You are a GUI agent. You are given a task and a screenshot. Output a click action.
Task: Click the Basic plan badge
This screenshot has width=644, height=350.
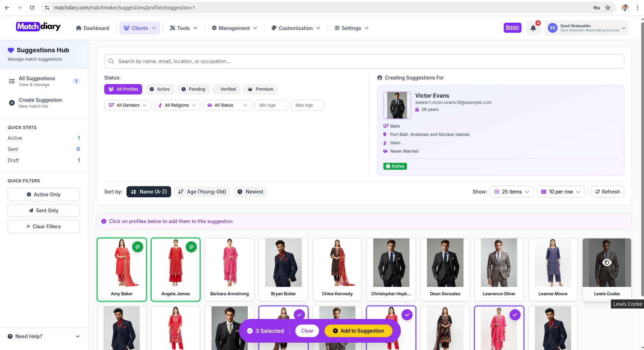pyautogui.click(x=512, y=28)
